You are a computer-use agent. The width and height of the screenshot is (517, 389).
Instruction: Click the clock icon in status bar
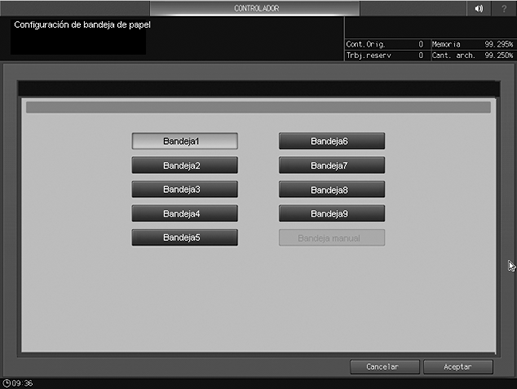coord(6,383)
